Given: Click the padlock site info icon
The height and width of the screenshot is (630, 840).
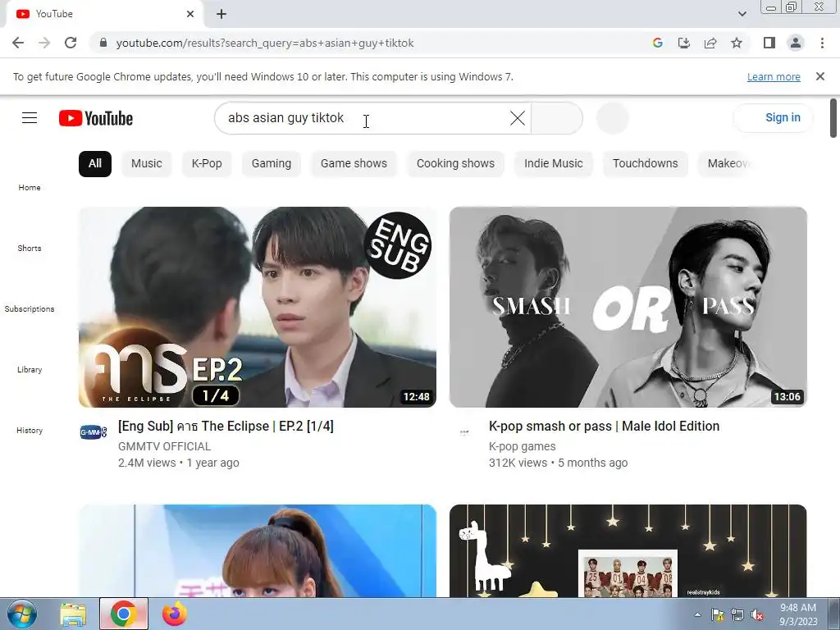Looking at the screenshot, I should click(103, 43).
